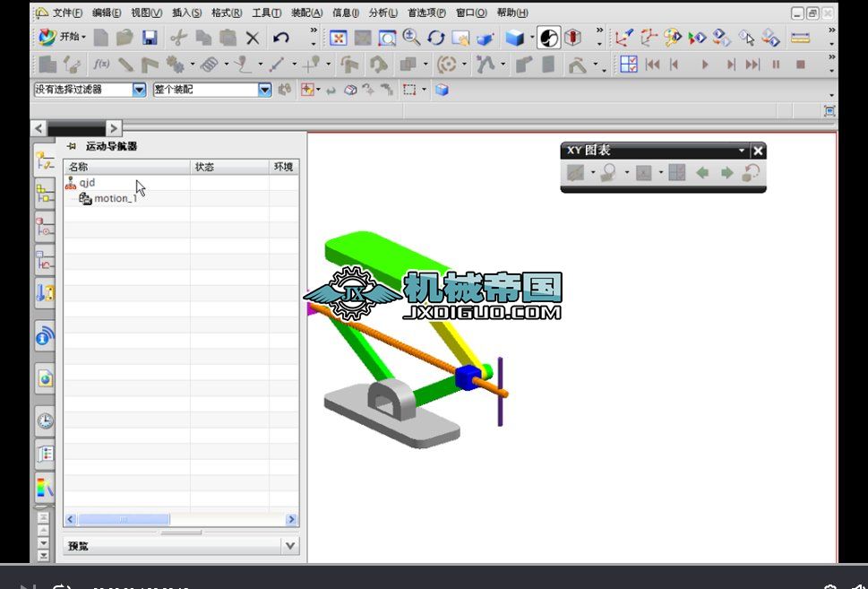Click the gears coupler icon

coord(176,65)
